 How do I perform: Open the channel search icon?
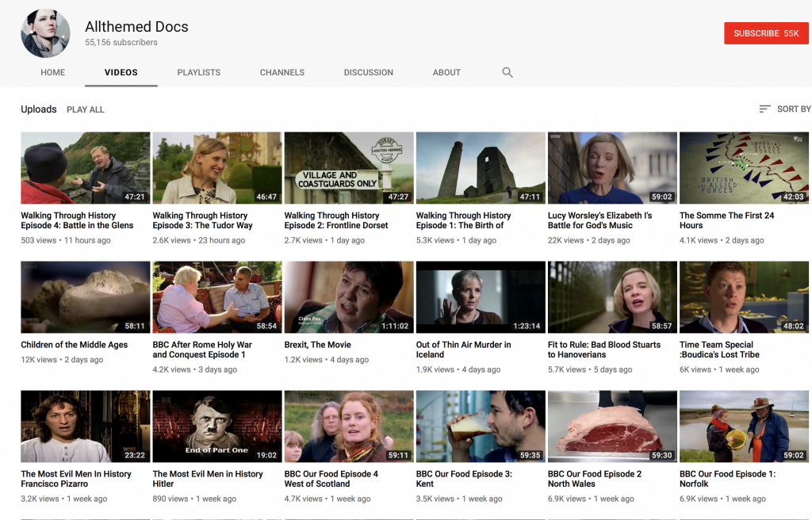[507, 72]
